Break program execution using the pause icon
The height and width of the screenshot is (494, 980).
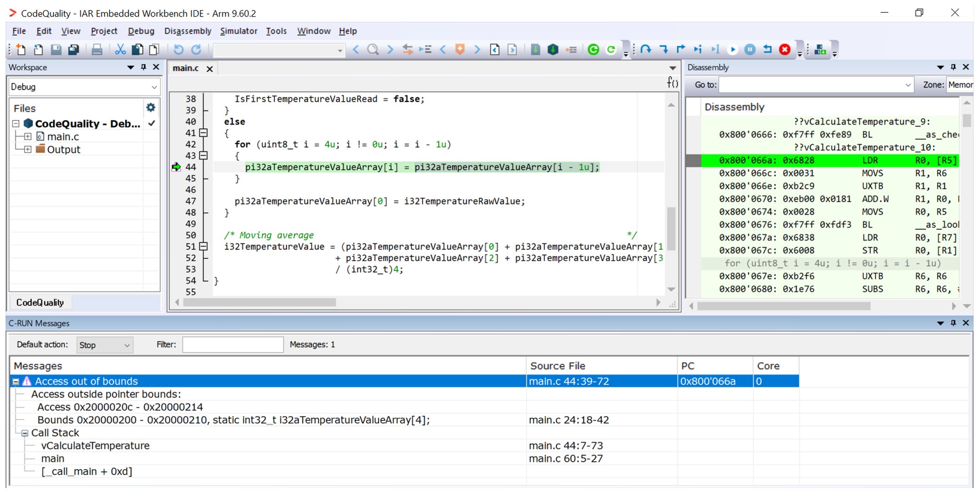pos(750,49)
